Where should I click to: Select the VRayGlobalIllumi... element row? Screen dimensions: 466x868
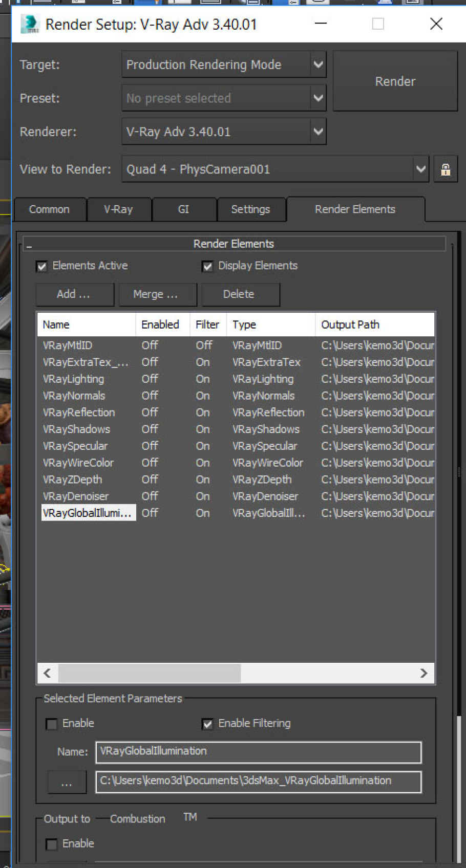click(x=236, y=513)
